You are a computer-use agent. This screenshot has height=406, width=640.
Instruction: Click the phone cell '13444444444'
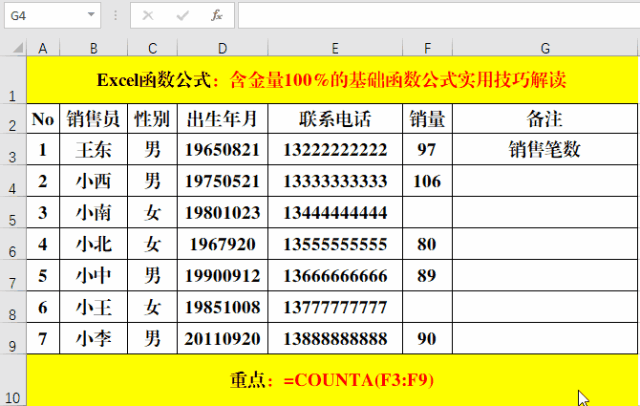335,212
